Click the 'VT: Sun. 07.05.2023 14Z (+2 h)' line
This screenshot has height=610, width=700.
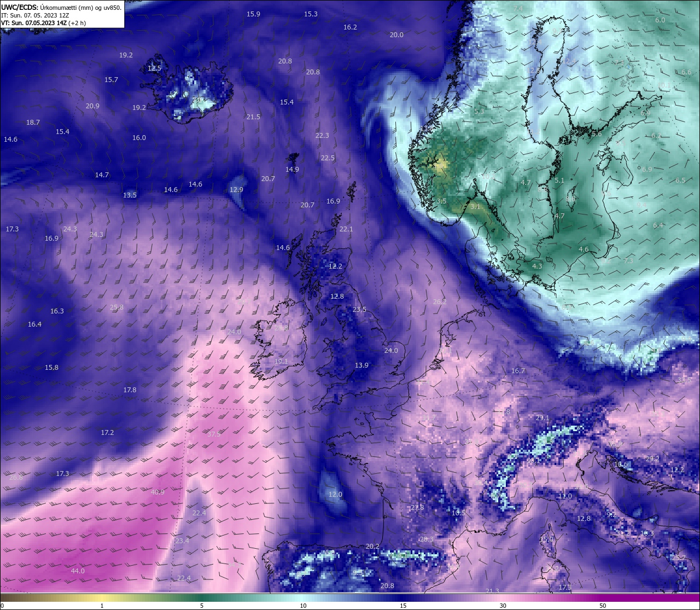[x=43, y=23]
